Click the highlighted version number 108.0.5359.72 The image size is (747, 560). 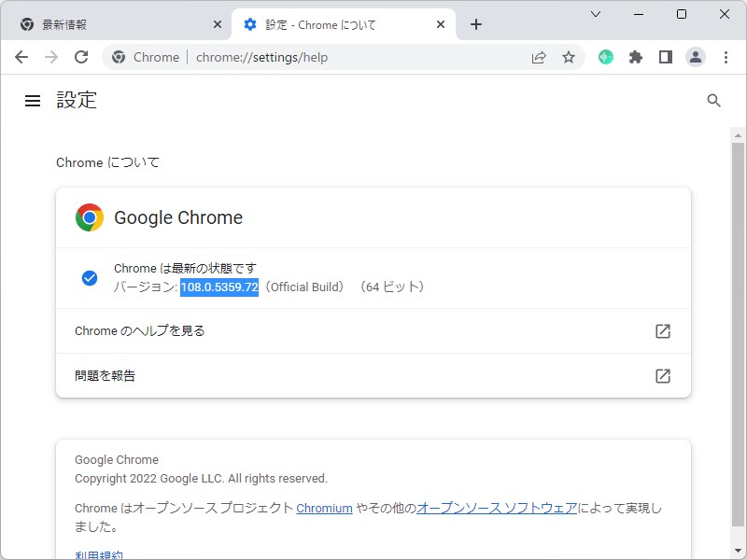[x=220, y=287]
